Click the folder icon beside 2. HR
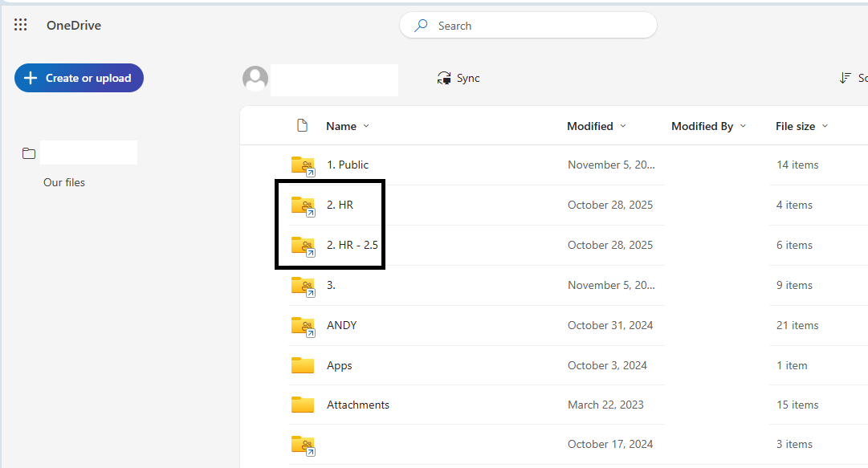 pyautogui.click(x=304, y=206)
